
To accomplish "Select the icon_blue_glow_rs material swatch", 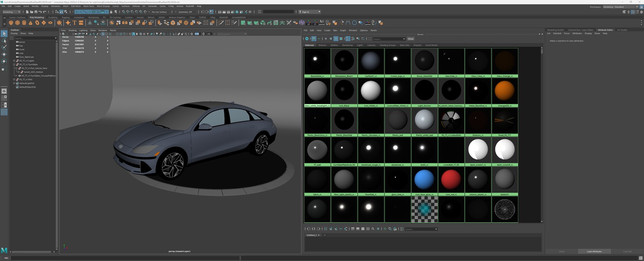I will [x=424, y=181].
